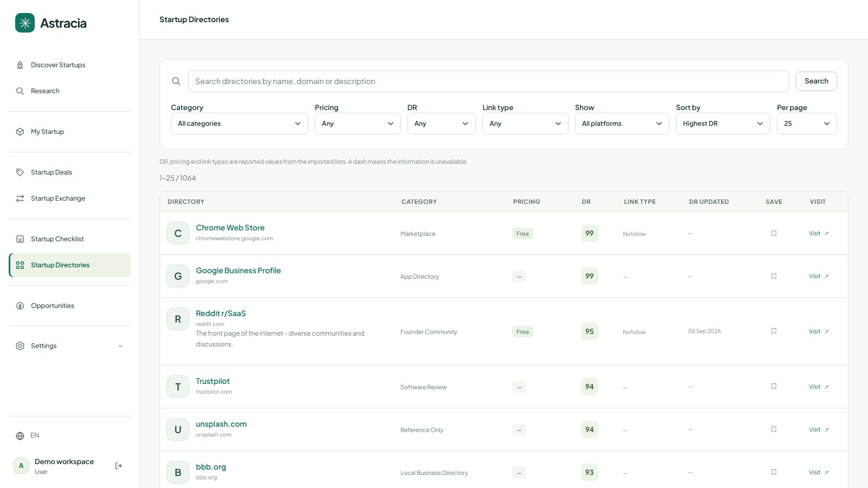
Task: Navigate to Startup Deals
Action: click(70, 172)
